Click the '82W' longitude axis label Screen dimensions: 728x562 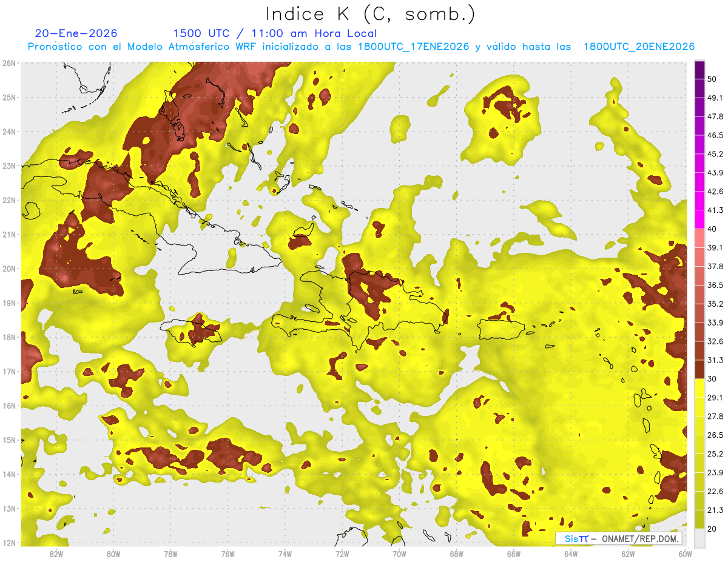coord(56,554)
